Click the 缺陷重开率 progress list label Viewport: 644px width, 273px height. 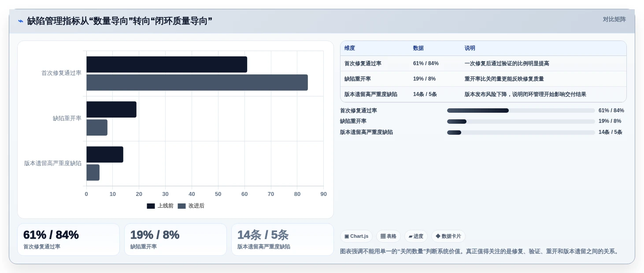click(353, 121)
